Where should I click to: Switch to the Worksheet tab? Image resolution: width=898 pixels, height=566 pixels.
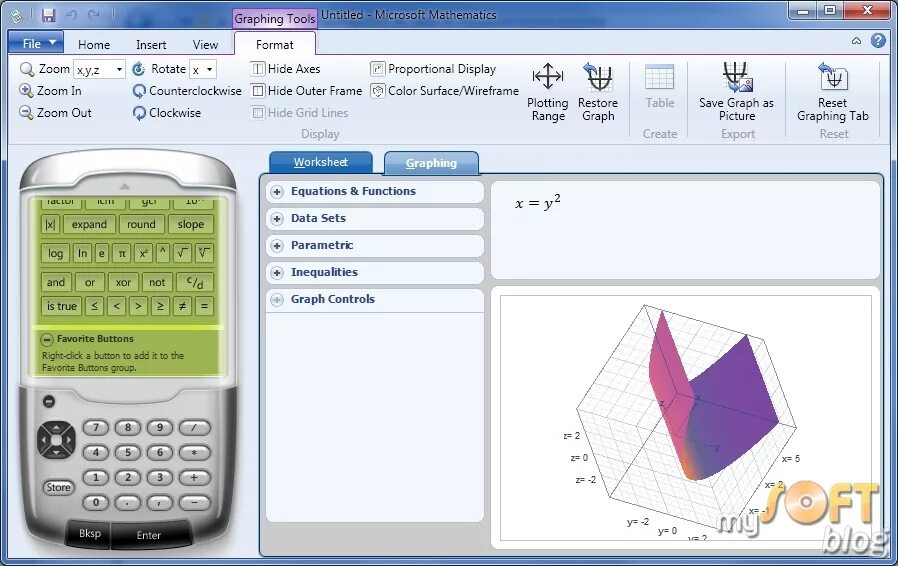[321, 162]
